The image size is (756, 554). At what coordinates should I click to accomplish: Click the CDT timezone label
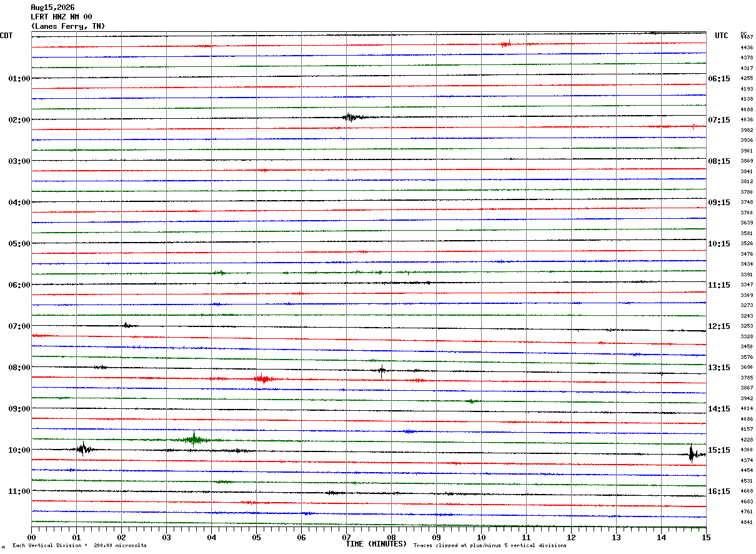[x=6, y=36]
